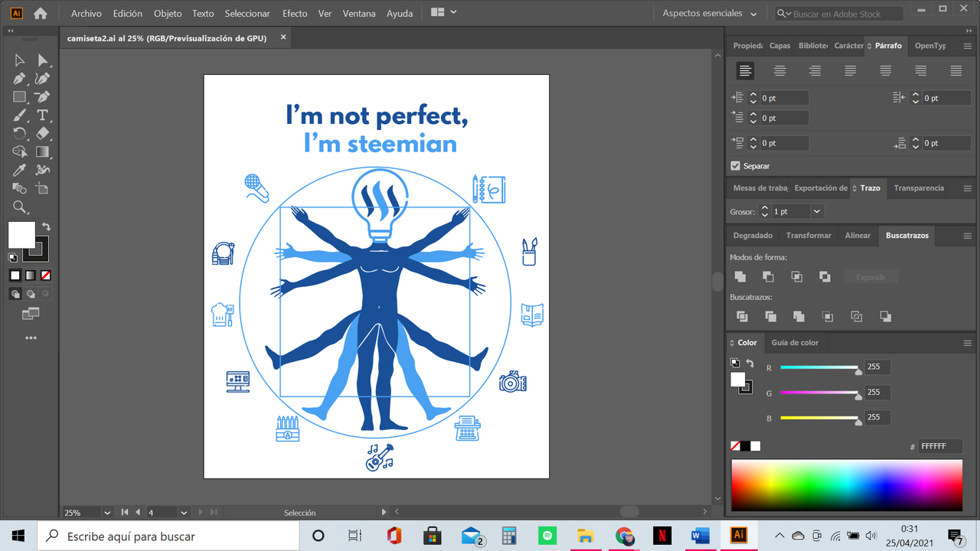This screenshot has width=980, height=551.
Task: Adjust the R red color slider
Action: [x=820, y=368]
